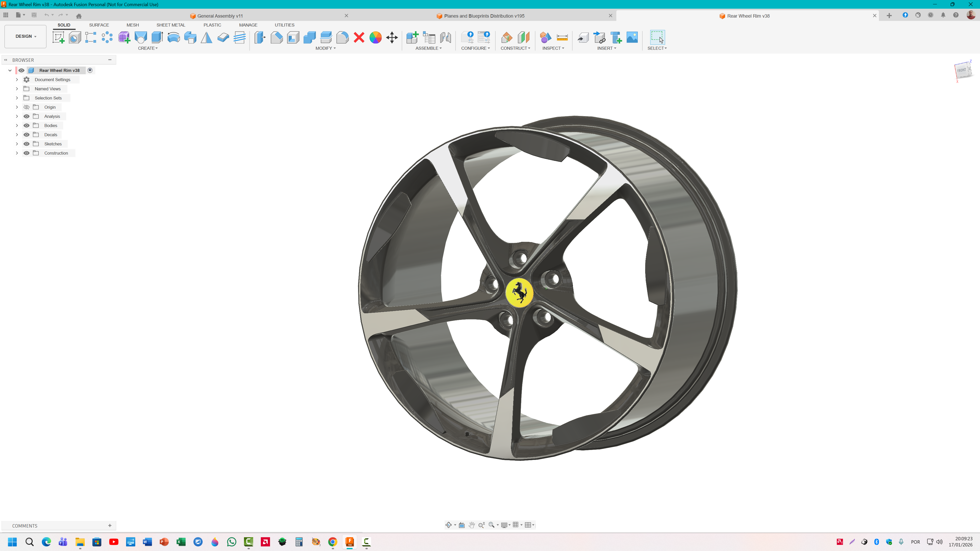Image resolution: width=980 pixels, height=551 pixels.
Task: Click the Create Sketch icon
Action: (x=58, y=37)
